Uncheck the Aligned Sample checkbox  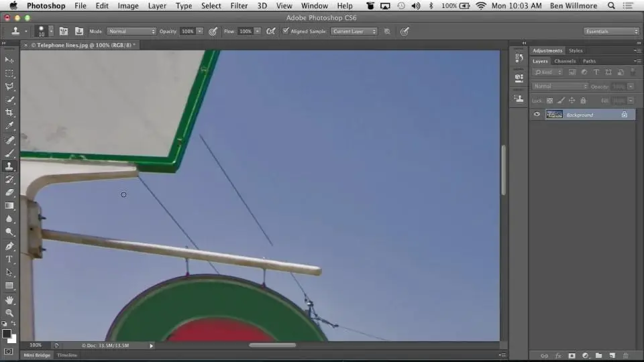[x=286, y=31]
